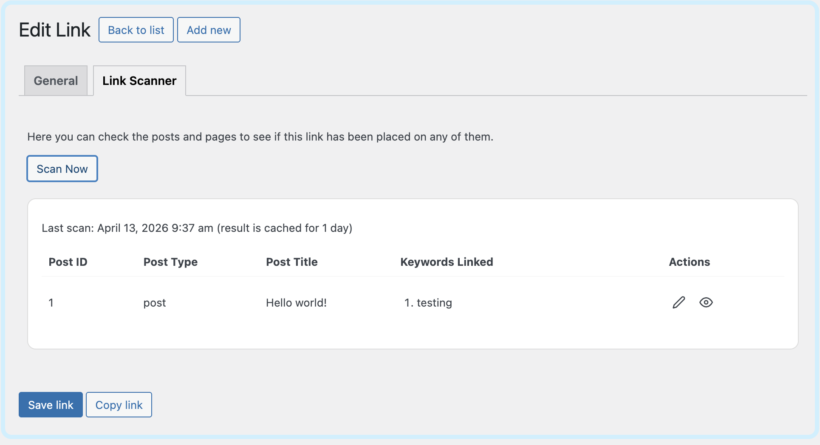Switch to the General tab
This screenshot has height=445, width=820.
[x=55, y=81]
